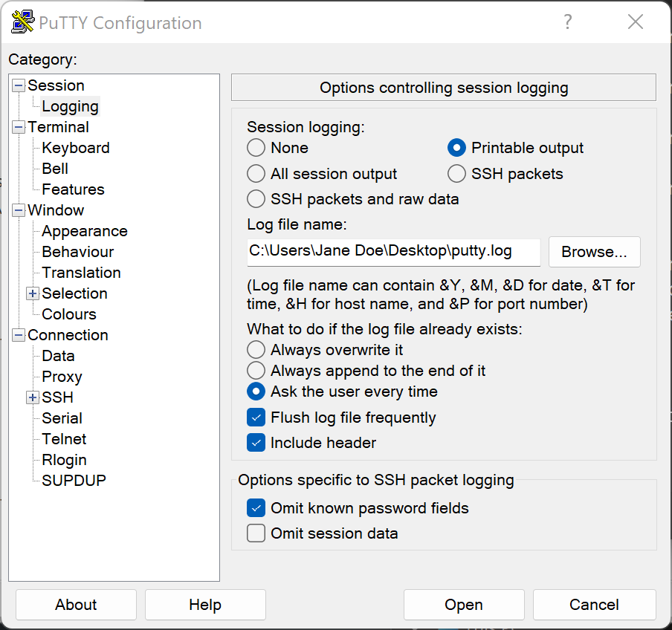
Task: Open the About dialog
Action: (x=76, y=605)
